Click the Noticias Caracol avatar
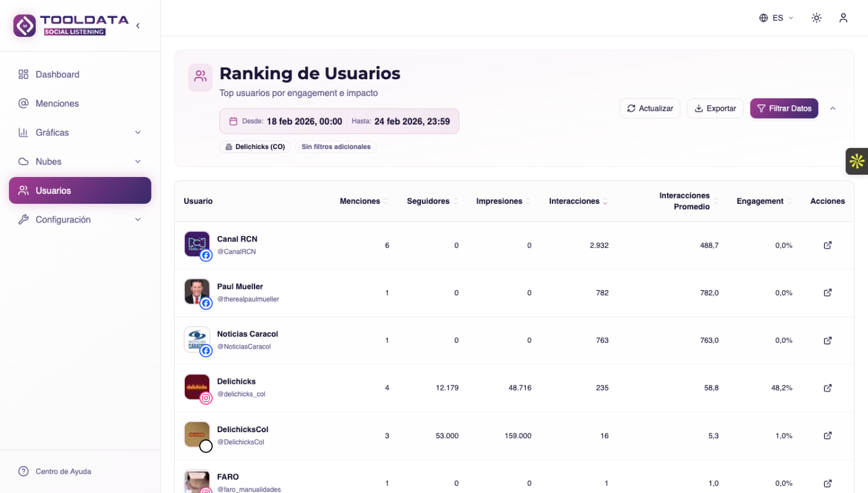This screenshot has height=493, width=868. [197, 339]
